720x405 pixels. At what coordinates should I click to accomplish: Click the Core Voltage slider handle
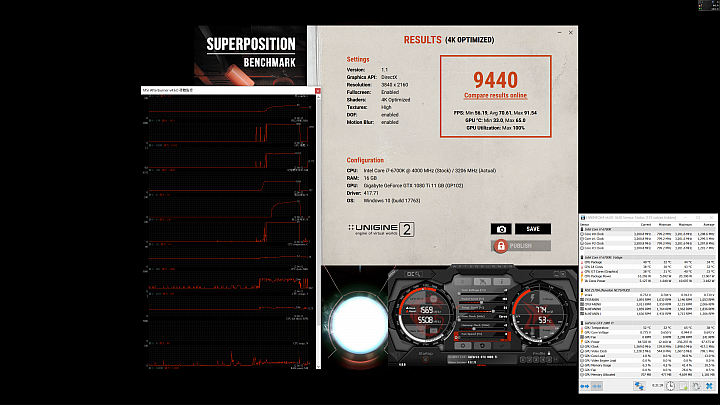pyautogui.click(x=459, y=294)
